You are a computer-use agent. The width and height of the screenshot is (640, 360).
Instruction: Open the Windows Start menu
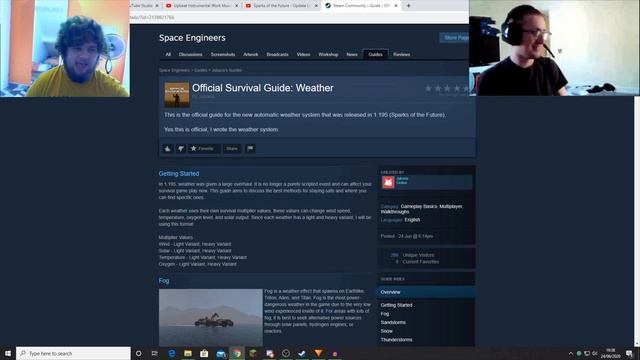(x=8, y=353)
